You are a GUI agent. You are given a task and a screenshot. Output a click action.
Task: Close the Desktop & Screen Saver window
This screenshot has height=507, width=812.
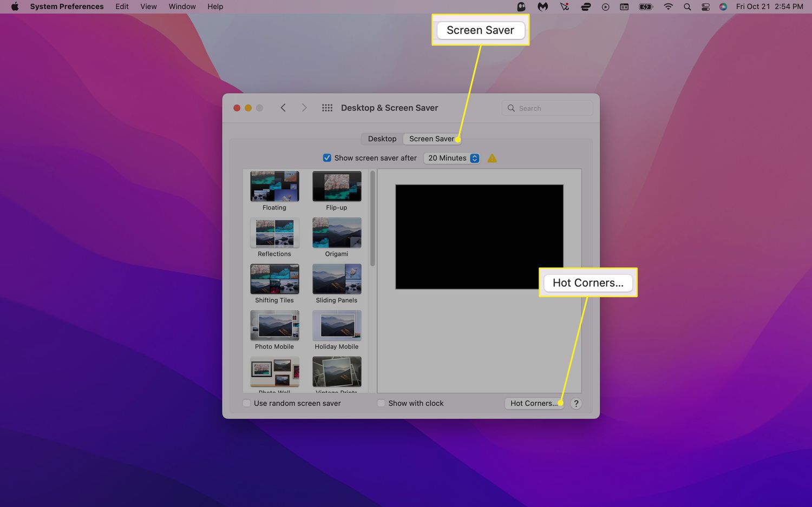[237, 108]
